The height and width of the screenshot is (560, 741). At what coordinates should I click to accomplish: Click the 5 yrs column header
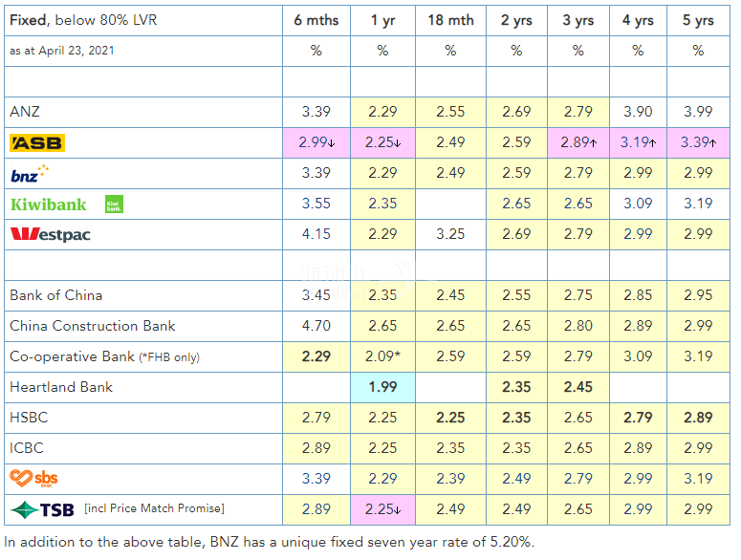(698, 20)
